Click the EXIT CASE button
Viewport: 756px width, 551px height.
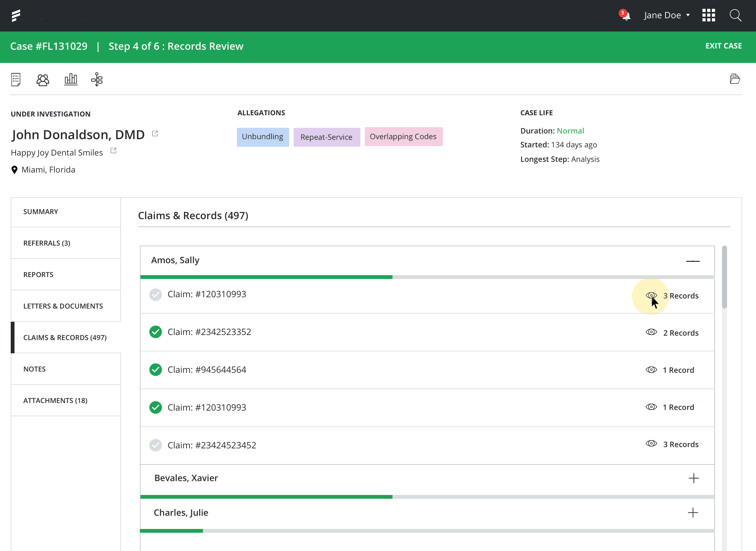point(723,46)
